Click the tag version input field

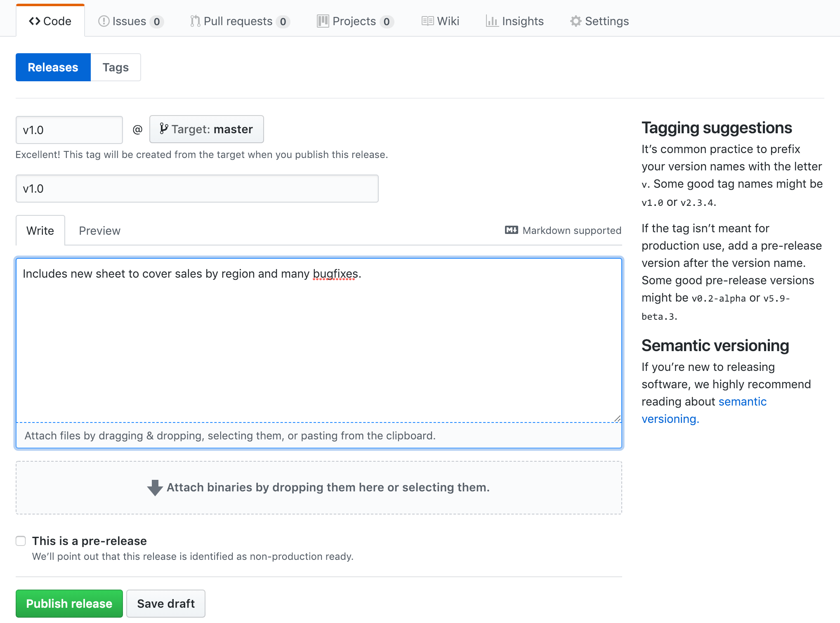[69, 130]
